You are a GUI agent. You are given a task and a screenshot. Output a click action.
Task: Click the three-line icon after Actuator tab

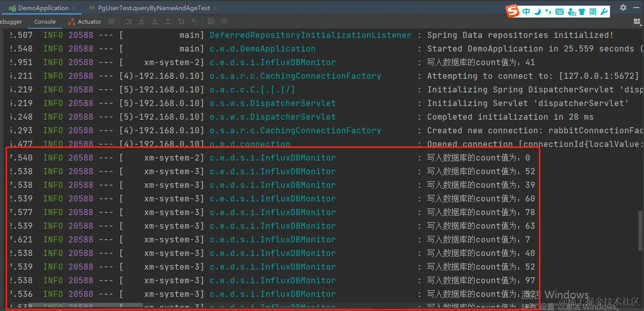[112, 22]
